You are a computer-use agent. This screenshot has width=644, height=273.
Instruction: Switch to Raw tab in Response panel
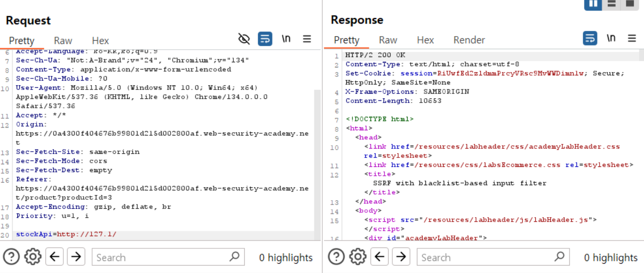click(x=388, y=40)
